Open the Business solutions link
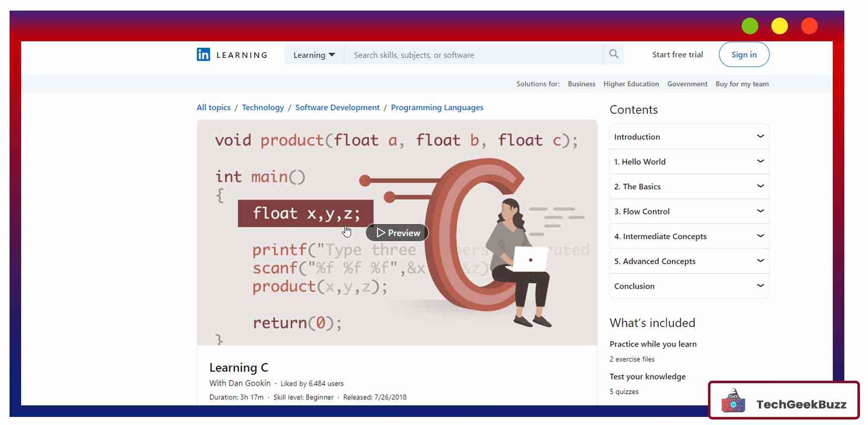Viewport: 868px width, 425px height. point(581,84)
